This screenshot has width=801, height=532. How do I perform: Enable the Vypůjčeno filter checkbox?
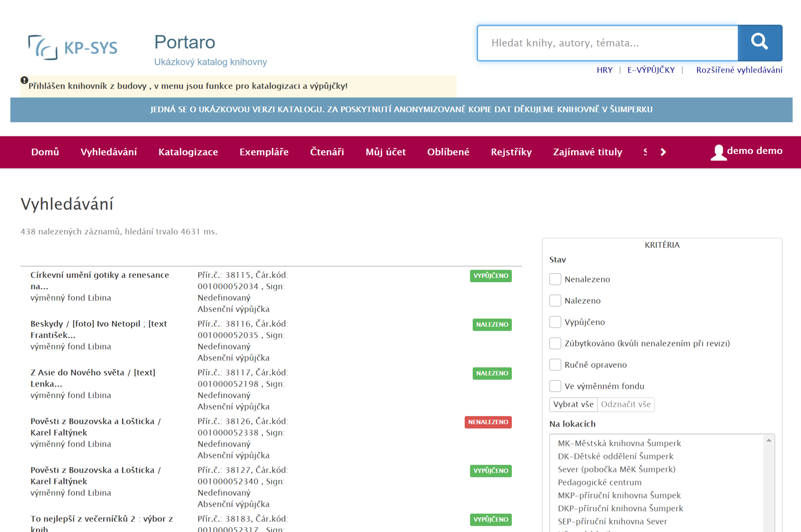point(555,322)
